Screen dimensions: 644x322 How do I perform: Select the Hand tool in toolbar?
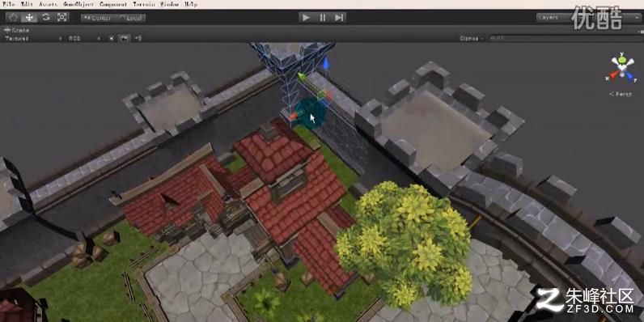click(13, 17)
